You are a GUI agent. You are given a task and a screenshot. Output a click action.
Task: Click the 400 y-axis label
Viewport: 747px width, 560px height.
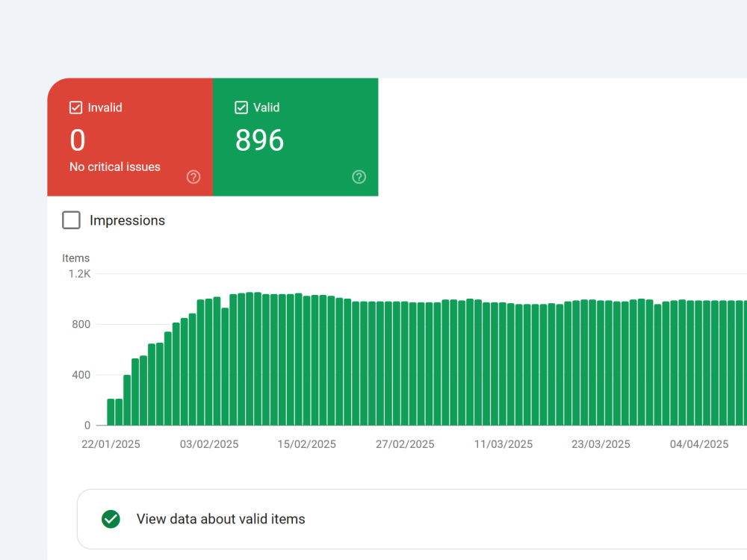(81, 375)
